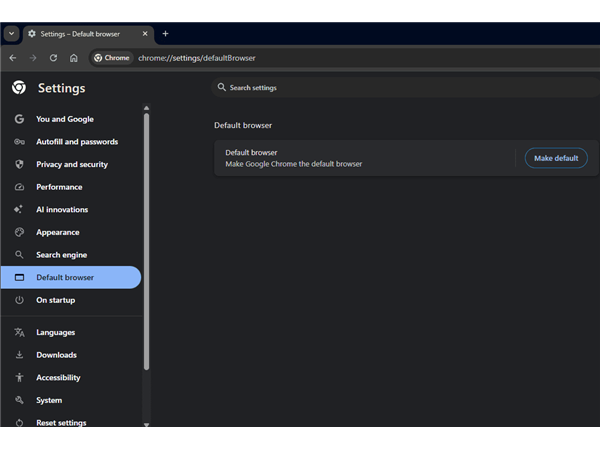Close the Settings – Default browser tab

coord(145,34)
